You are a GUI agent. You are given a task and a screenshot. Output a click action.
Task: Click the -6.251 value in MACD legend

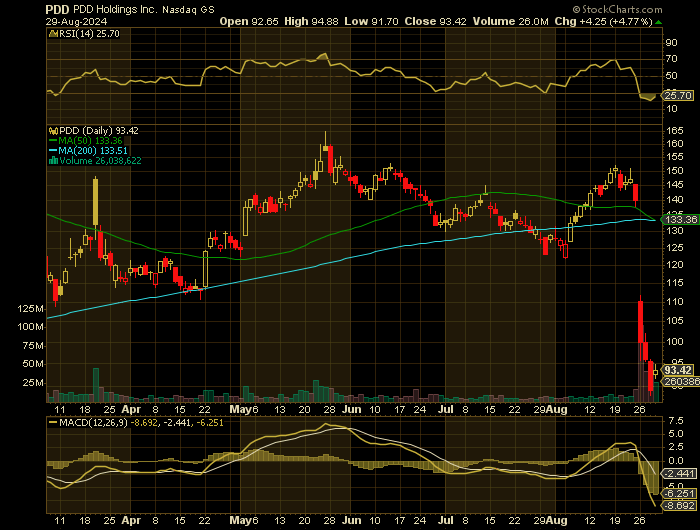(x=209, y=422)
